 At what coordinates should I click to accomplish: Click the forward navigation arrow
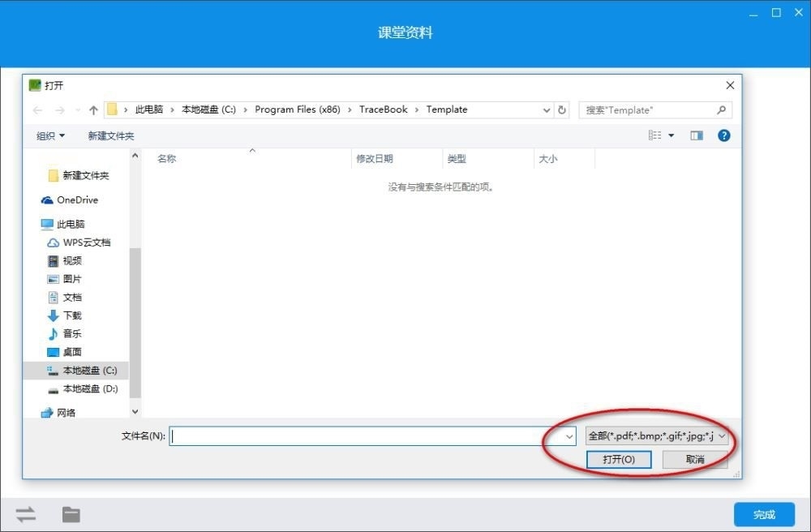click(x=60, y=109)
